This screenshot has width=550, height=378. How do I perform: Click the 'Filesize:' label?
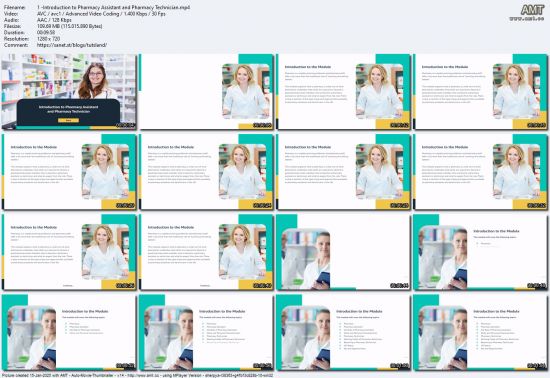point(13,26)
